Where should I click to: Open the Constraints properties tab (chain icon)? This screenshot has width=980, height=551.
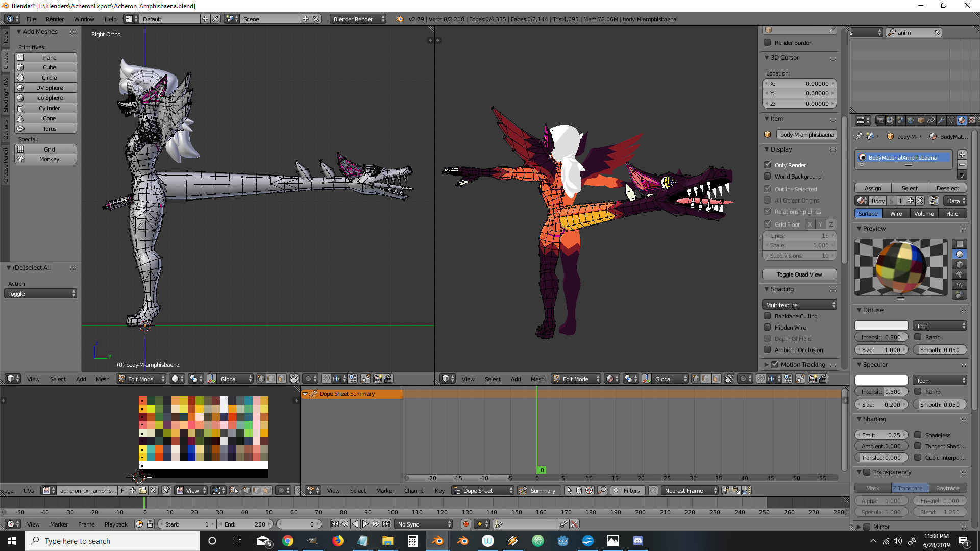(931, 120)
